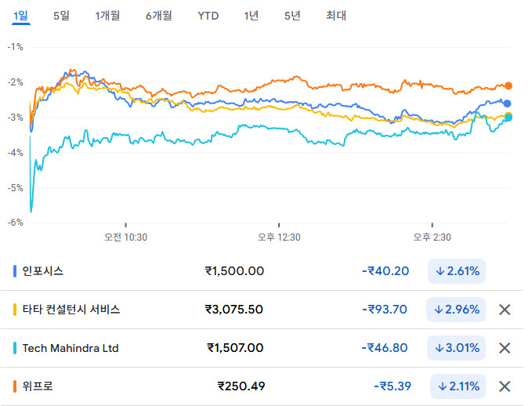Click 인포시스 2.61% change badge
The height and width of the screenshot is (406, 532).
coord(457,271)
